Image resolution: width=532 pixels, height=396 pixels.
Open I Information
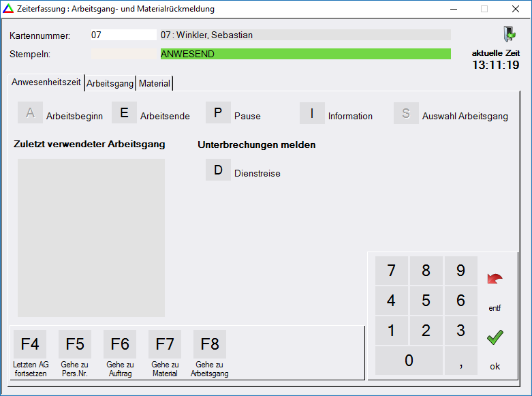click(x=312, y=113)
